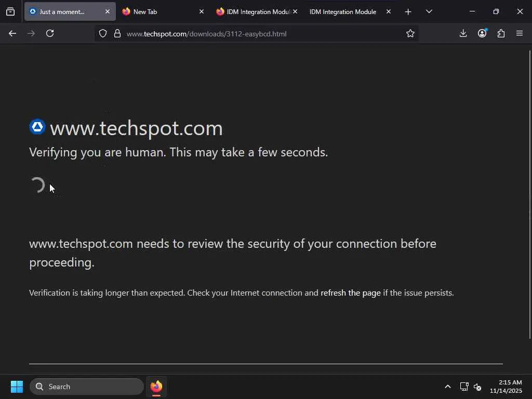
Task: Open the tracking protection shield
Action: click(103, 34)
